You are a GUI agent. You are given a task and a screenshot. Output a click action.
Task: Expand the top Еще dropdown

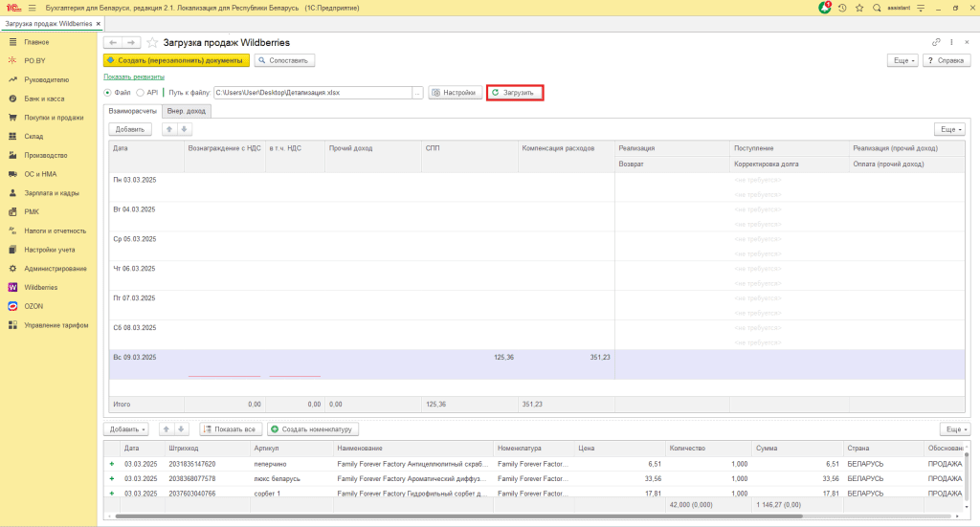tap(903, 60)
